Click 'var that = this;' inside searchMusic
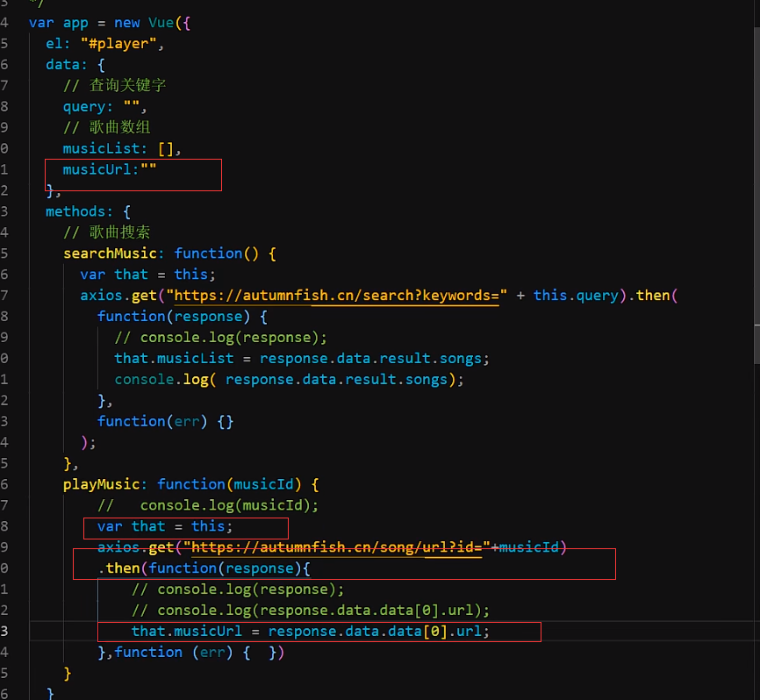 tap(147, 275)
